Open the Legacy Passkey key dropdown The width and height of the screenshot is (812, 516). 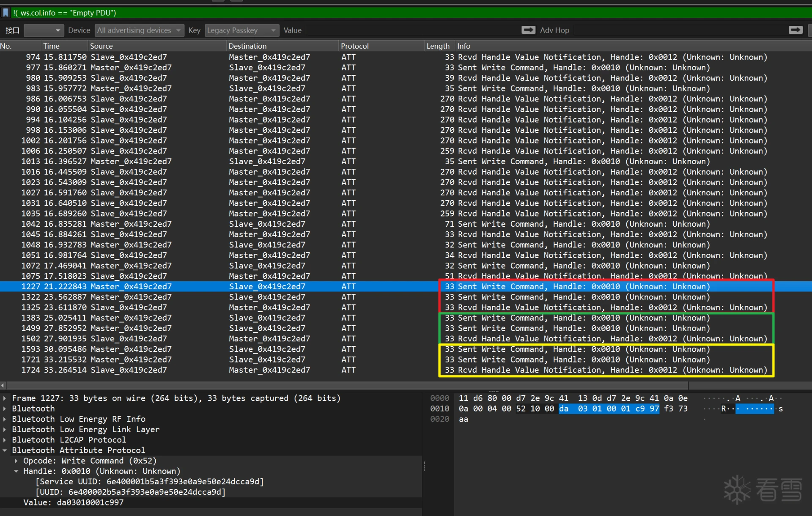(x=241, y=30)
